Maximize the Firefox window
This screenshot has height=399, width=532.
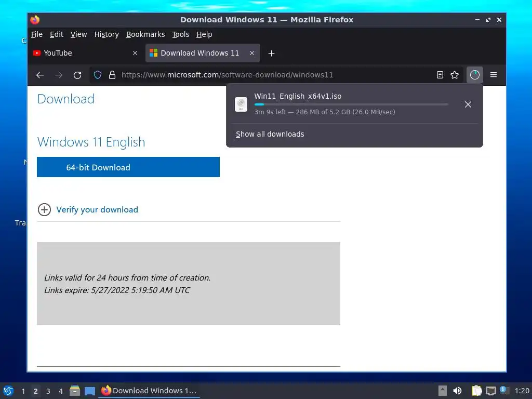[x=488, y=20]
